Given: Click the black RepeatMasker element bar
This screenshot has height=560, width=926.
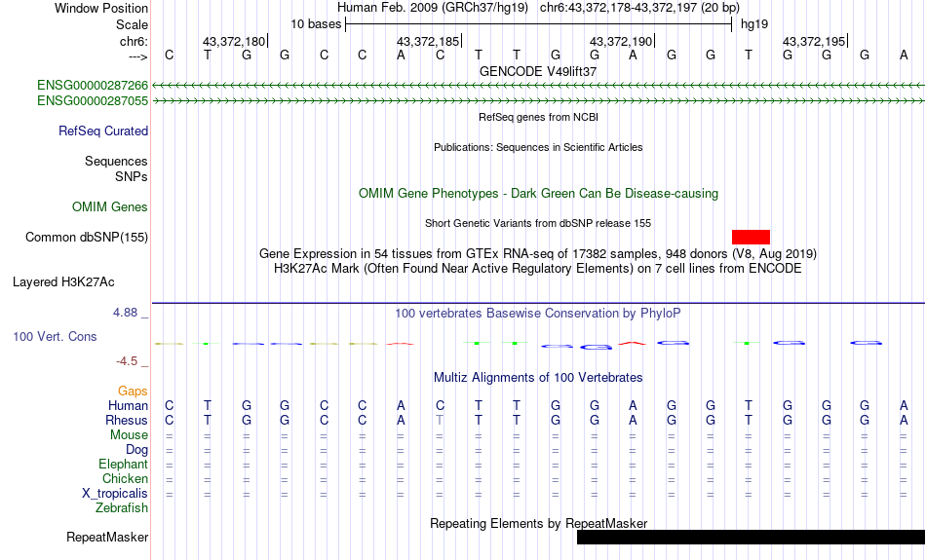Looking at the screenshot, I should 751,537.
